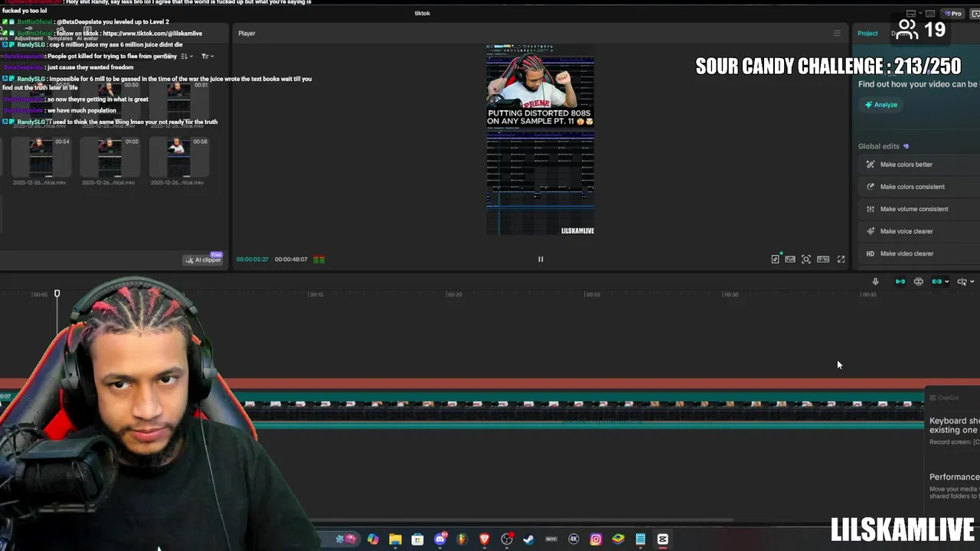
Task: Click the microphone record voiceover icon
Action: (876, 282)
